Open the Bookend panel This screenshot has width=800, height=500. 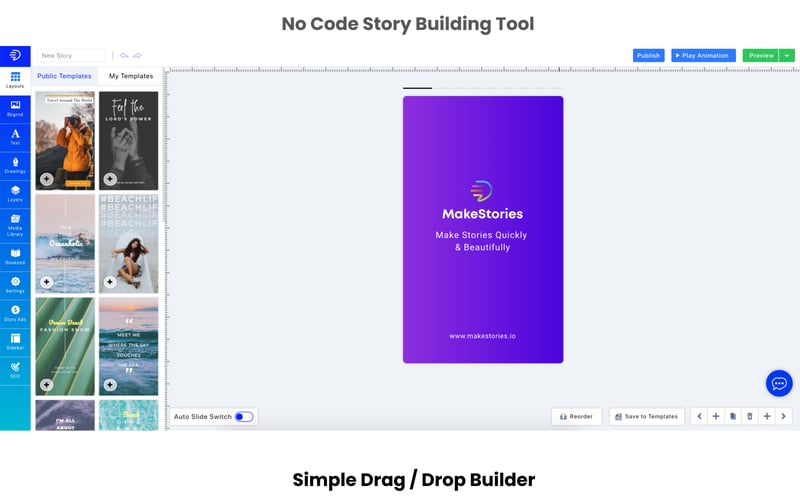tap(15, 257)
